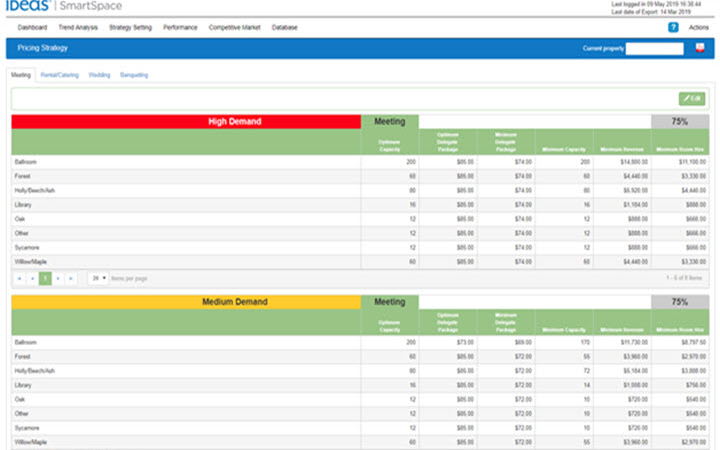Open the Actions menu
This screenshot has height=450, width=720.
tap(699, 27)
